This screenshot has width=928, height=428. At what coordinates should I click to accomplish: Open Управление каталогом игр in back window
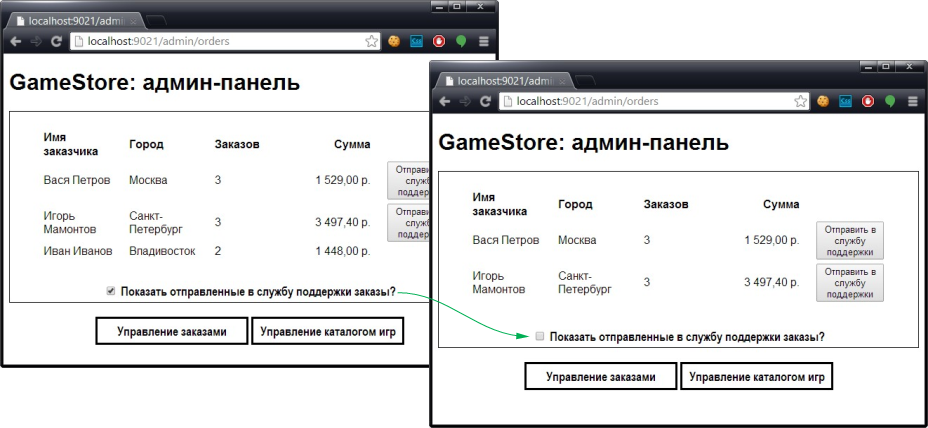327,332
